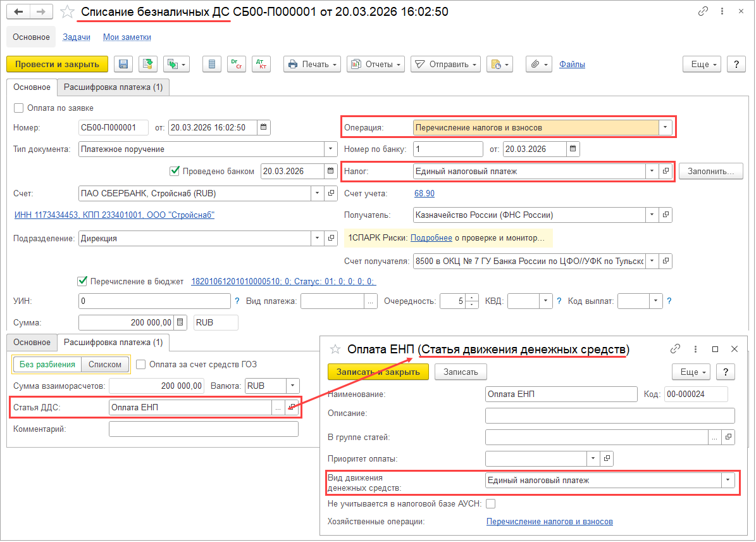The height and width of the screenshot is (542, 756).
Task: Open the Мои заметки navigation link
Action: pyautogui.click(x=127, y=37)
